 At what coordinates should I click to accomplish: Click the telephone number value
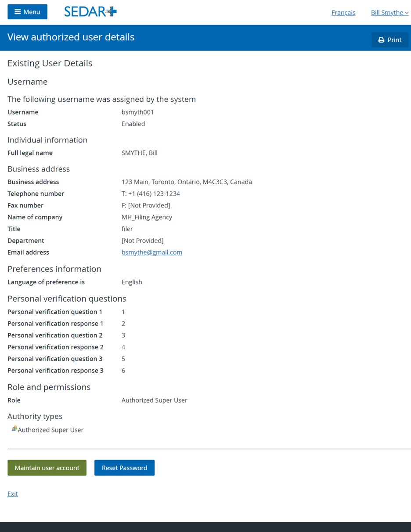(151, 193)
